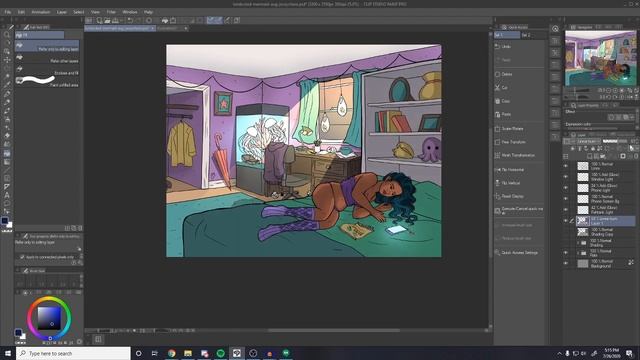Toggle visibility of Layer 1
Screen dimensions: 640x360
click(566, 221)
